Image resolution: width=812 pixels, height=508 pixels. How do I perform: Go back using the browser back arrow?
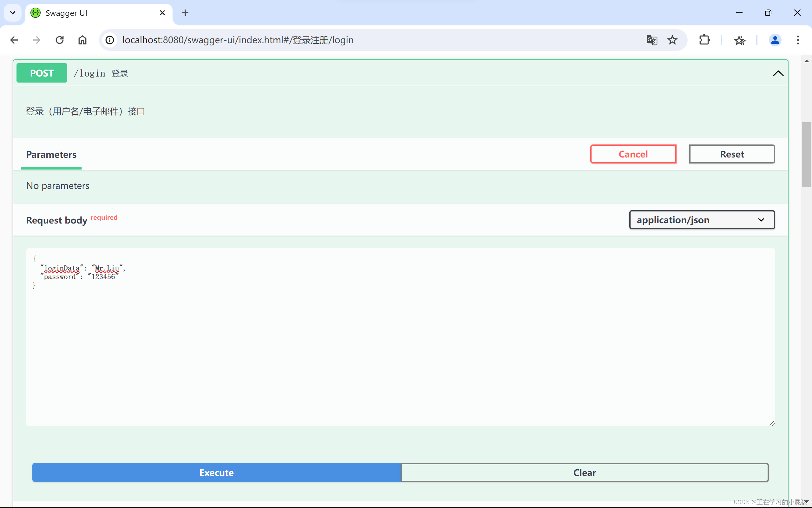[14, 40]
